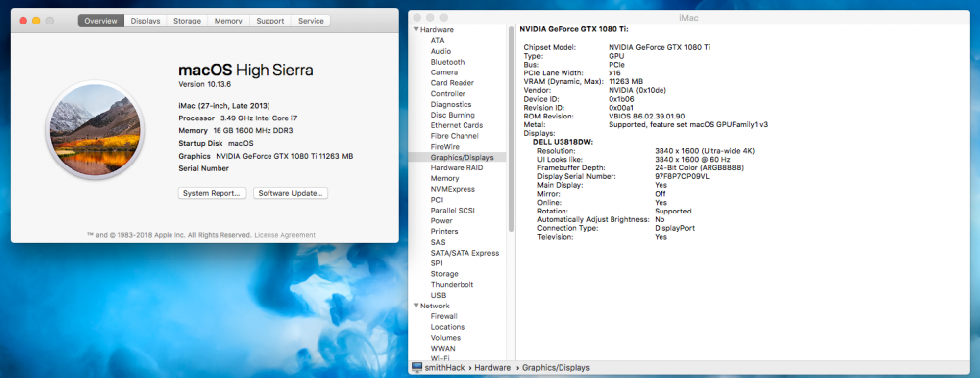Screen dimensions: 980x378
Task: Select NVMExpress in the sidebar
Action: point(453,189)
